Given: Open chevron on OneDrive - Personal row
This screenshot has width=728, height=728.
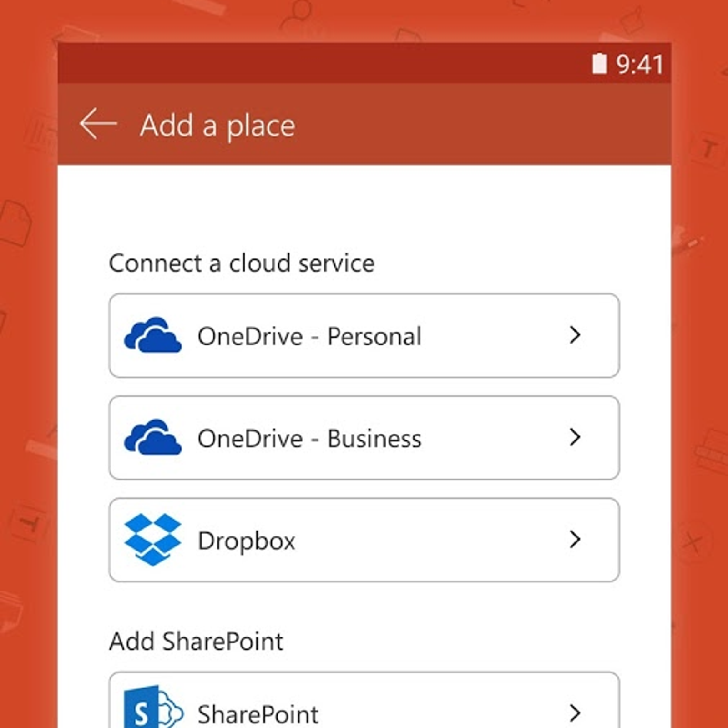Looking at the screenshot, I should 575,335.
